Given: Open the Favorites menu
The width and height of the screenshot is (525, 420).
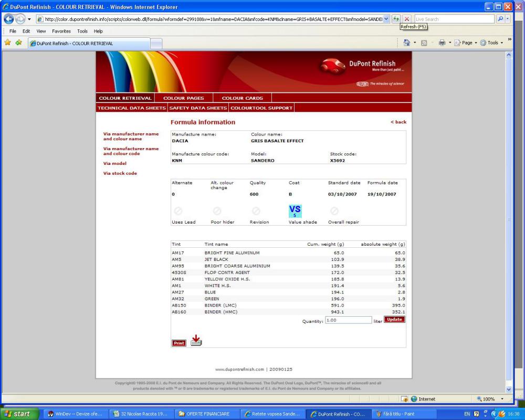Looking at the screenshot, I should [61, 31].
